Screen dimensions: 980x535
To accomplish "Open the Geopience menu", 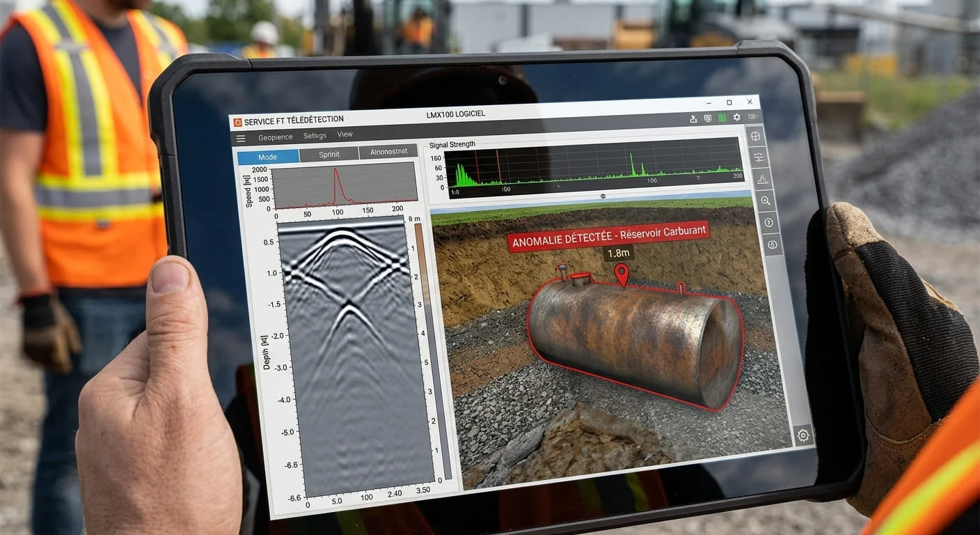I will point(276,137).
